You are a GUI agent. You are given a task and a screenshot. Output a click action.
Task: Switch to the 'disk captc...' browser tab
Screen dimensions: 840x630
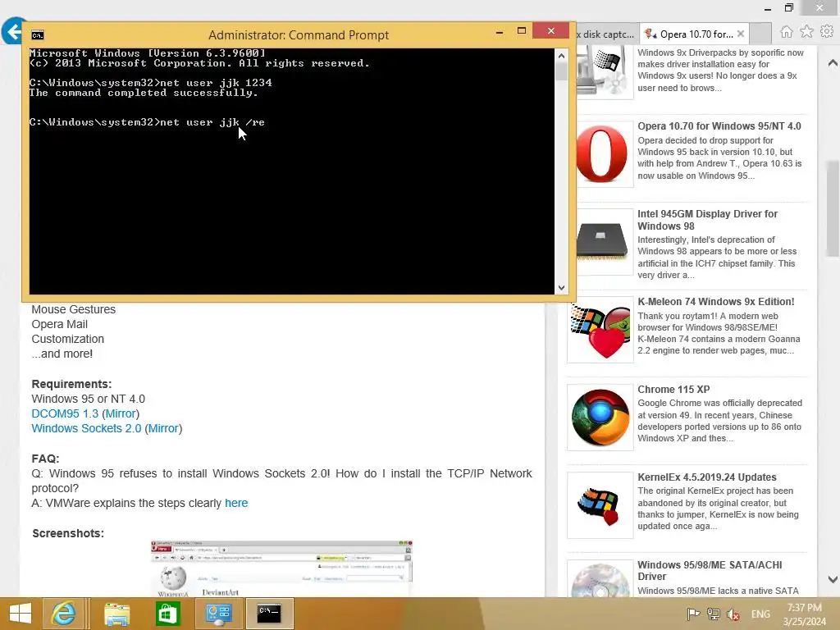pos(606,34)
